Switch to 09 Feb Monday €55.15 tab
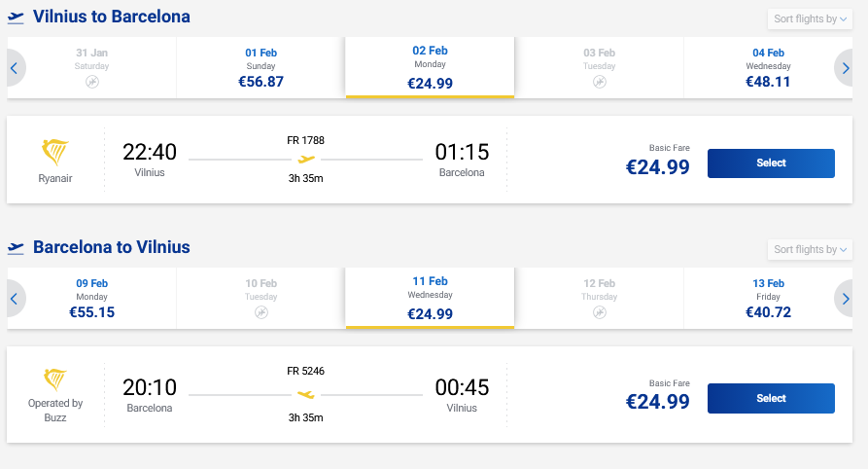This screenshot has width=868, height=469. coord(92,299)
